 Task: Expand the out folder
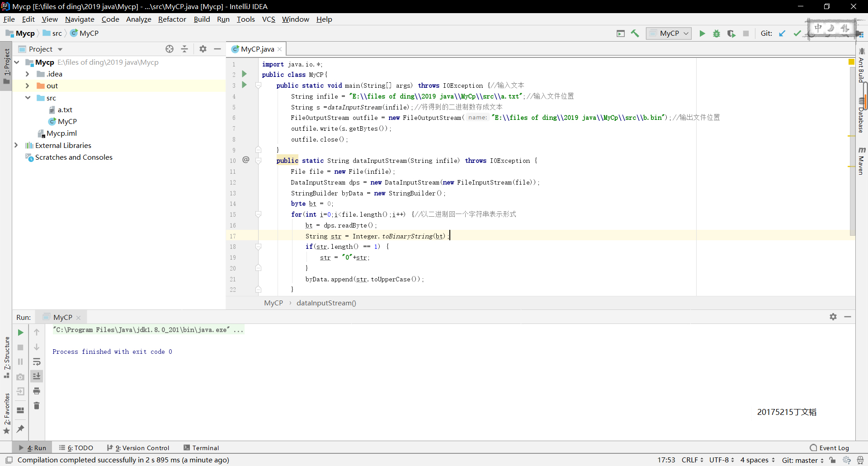pyautogui.click(x=28, y=86)
